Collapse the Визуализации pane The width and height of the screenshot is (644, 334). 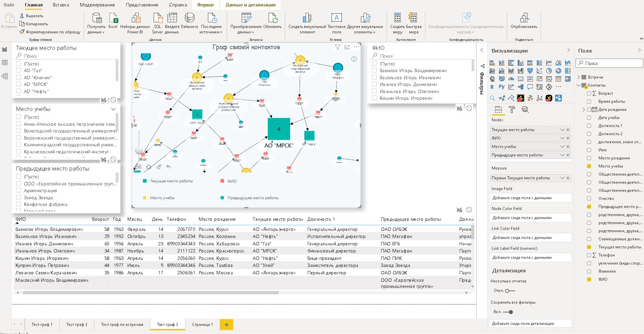(569, 50)
